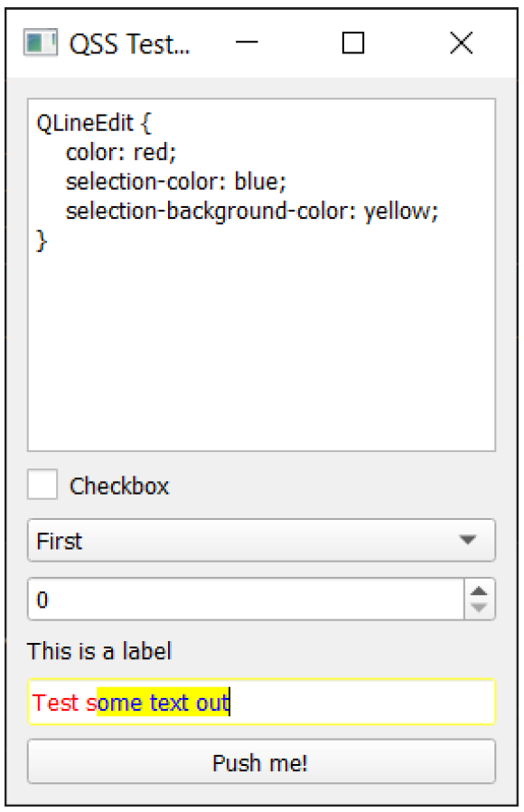
Task: Open the combo box dropdown arrow
Action: tap(468, 540)
